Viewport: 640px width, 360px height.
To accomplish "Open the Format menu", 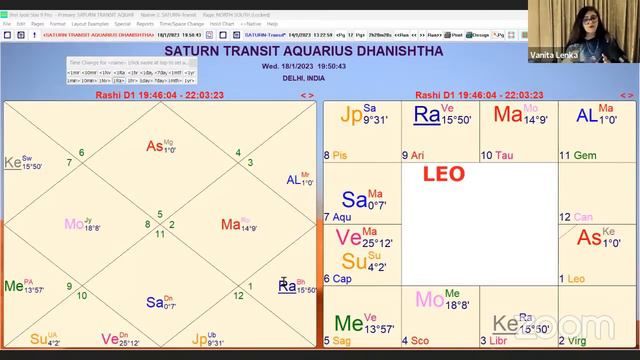I will 58,24.
